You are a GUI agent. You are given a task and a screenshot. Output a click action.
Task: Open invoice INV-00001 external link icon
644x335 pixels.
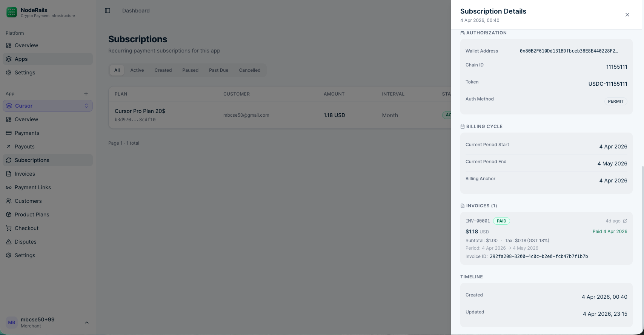click(x=625, y=221)
